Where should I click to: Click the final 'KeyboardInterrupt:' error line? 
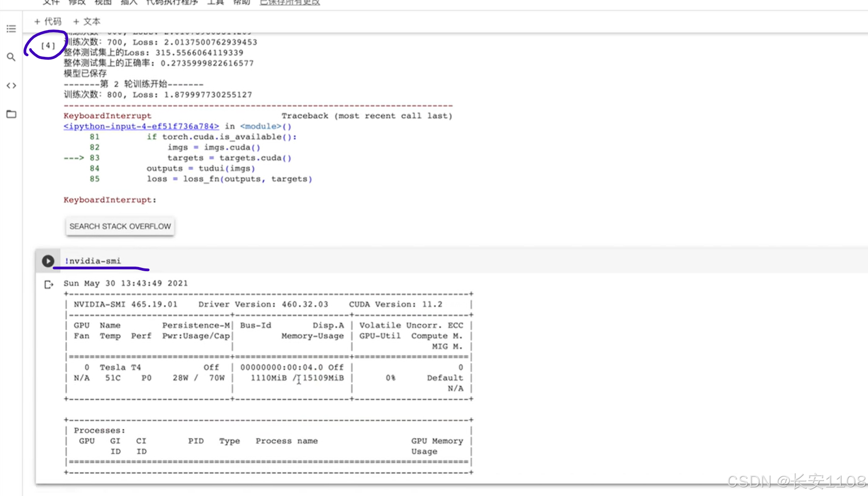(110, 200)
